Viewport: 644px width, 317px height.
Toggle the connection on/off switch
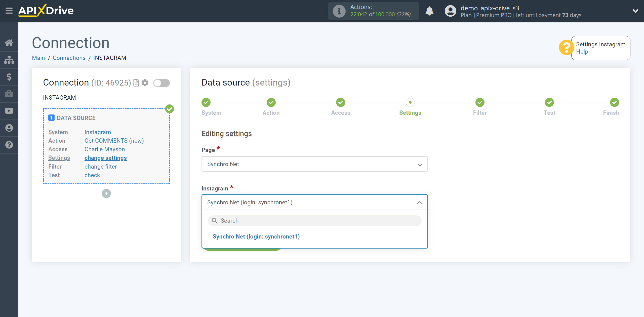pyautogui.click(x=162, y=83)
